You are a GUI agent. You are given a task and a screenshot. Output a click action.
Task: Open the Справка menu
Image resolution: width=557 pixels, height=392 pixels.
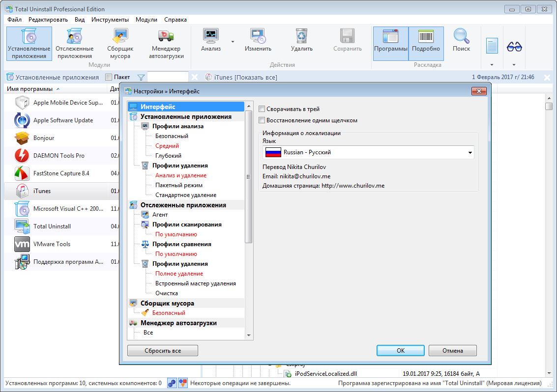[176, 20]
